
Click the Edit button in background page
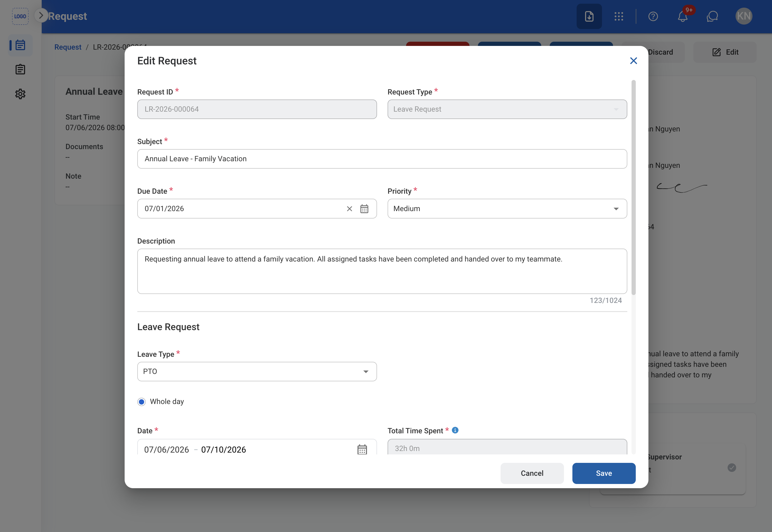tap(725, 52)
